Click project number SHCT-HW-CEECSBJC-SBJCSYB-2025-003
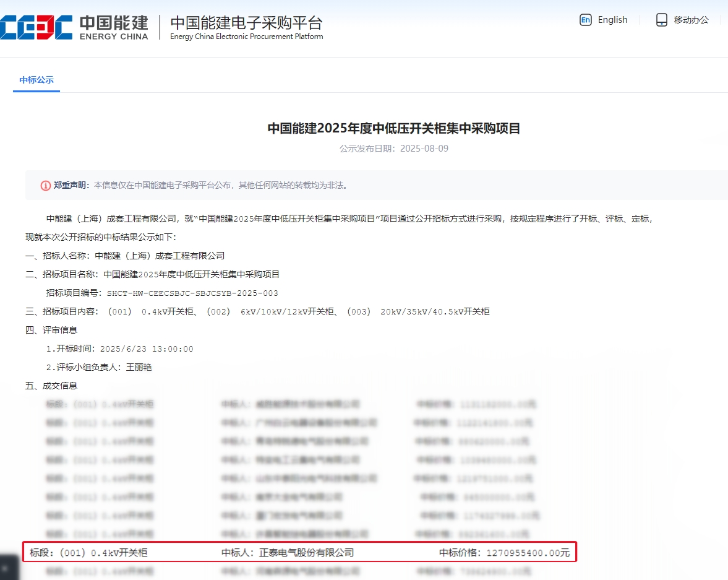This screenshot has width=728, height=580. [x=192, y=293]
